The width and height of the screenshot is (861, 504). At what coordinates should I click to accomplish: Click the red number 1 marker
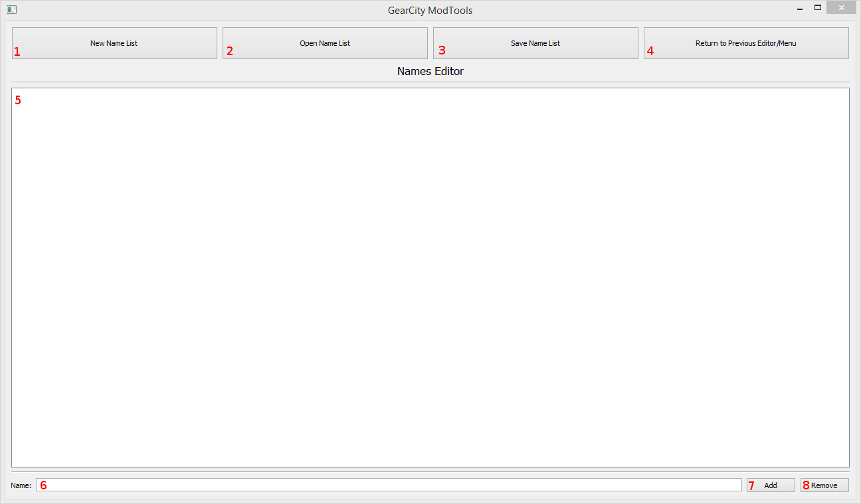tap(17, 52)
